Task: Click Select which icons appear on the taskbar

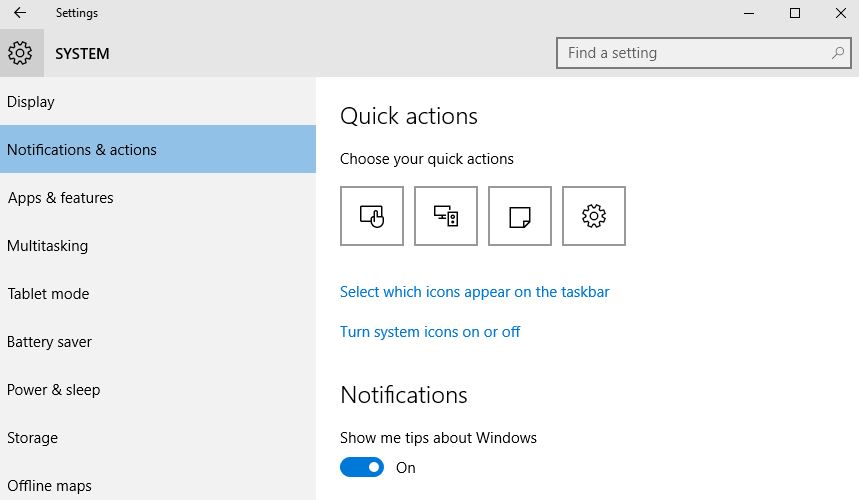Action: tap(474, 292)
